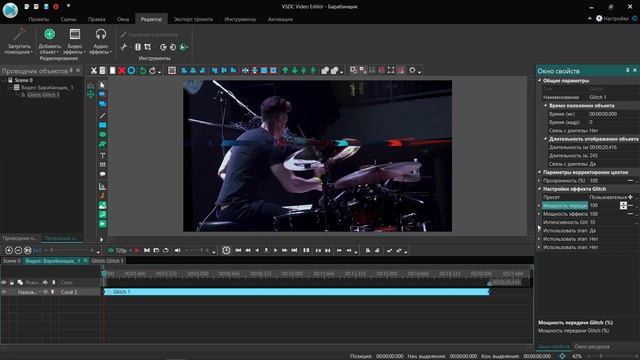640x360 pixels.
Task: Click the green Добавить объект button
Action: click(49, 41)
